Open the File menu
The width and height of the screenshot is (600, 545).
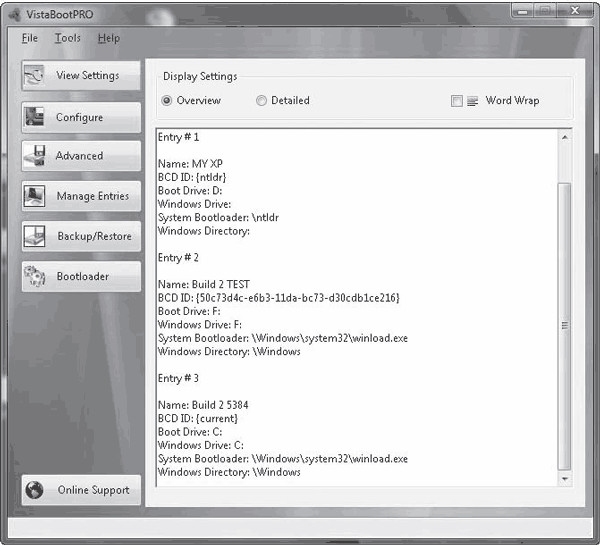tap(29, 38)
